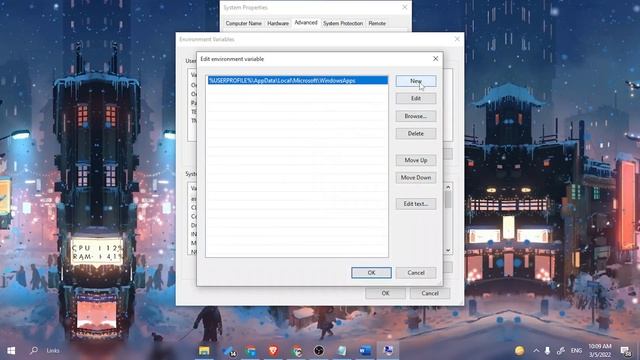Show hidden system tray icons
The image size is (640, 360).
point(536,351)
